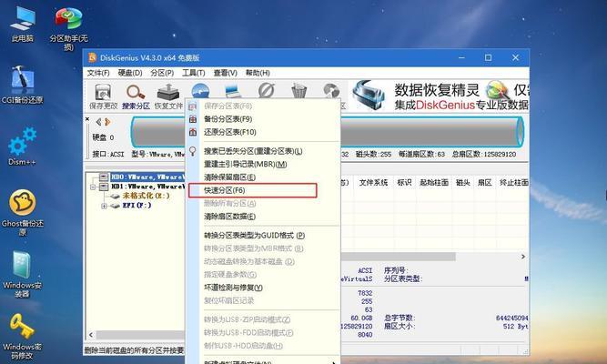The width and height of the screenshot is (607, 364).
Task: Open the 分区(P) menu
Action: (162, 73)
